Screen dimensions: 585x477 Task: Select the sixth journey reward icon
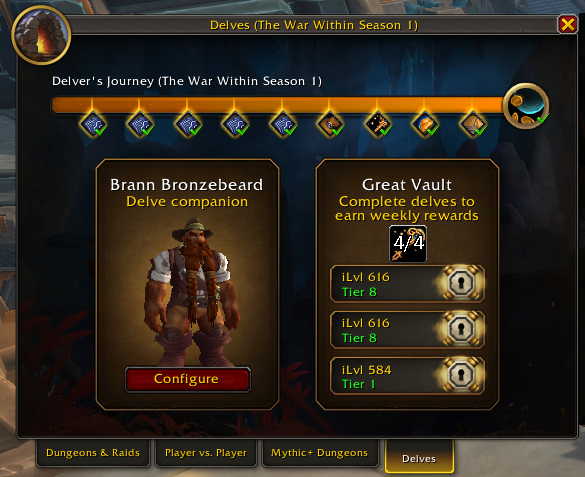330,124
